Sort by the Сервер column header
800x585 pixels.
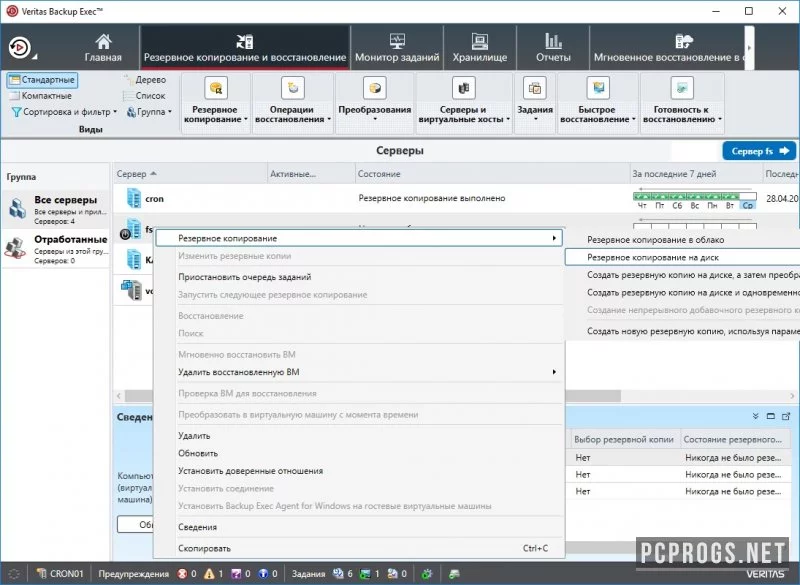tap(190, 174)
